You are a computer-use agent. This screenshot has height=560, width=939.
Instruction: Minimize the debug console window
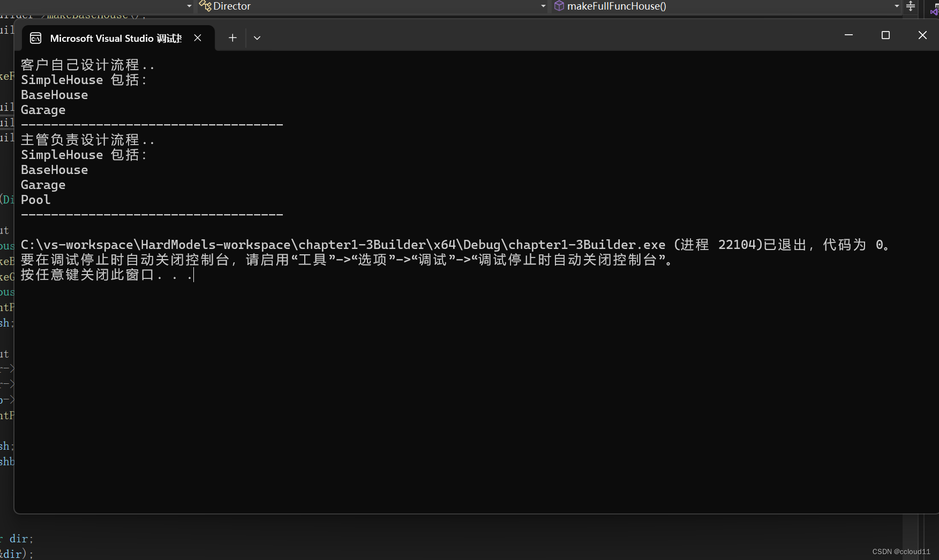(x=848, y=35)
